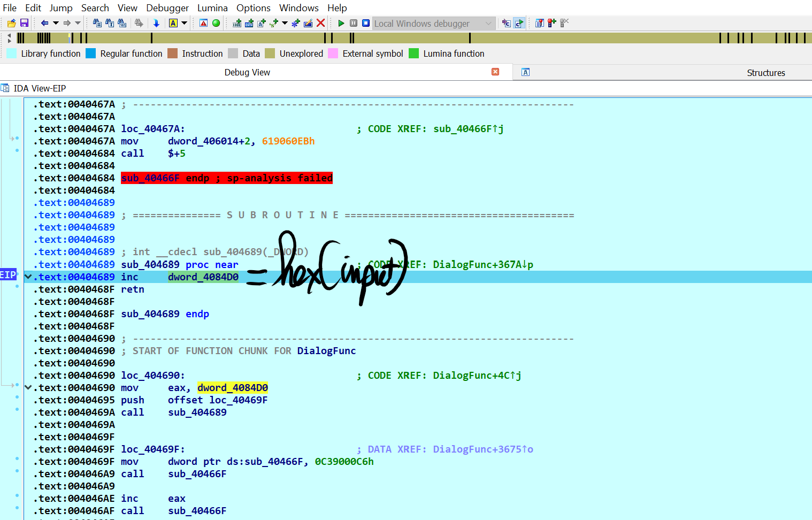Open the back-arrow history dropdown
The width and height of the screenshot is (812, 520).
coord(56,23)
